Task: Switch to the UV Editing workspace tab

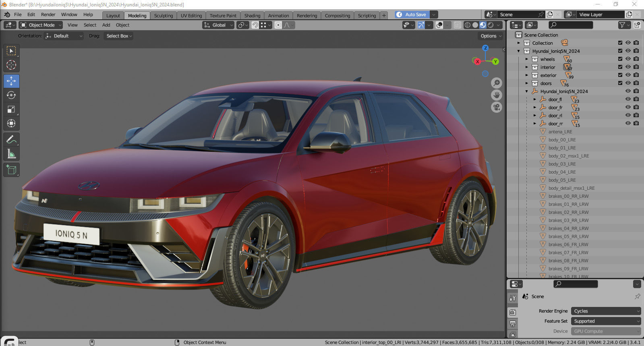Action: 191,16
